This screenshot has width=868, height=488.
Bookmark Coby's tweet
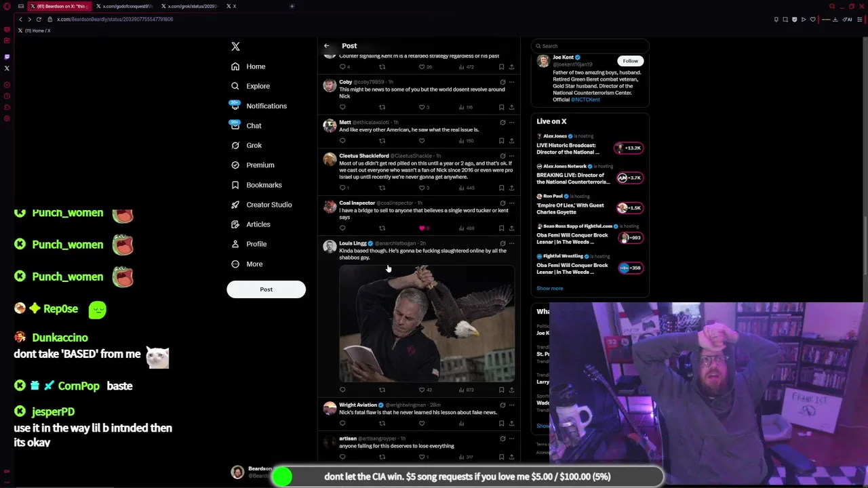[x=501, y=107]
